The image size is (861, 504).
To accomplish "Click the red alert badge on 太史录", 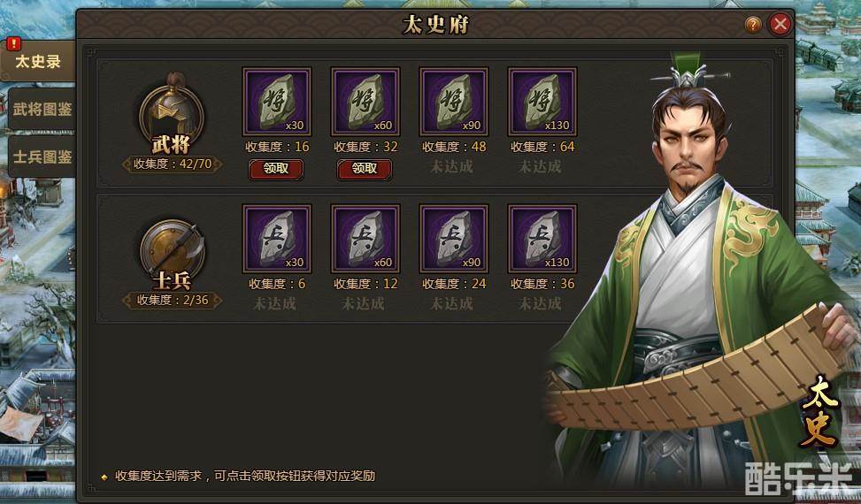I will (13, 43).
